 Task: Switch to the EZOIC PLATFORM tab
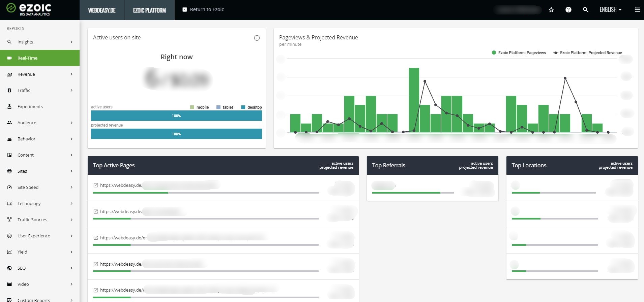pos(149,10)
